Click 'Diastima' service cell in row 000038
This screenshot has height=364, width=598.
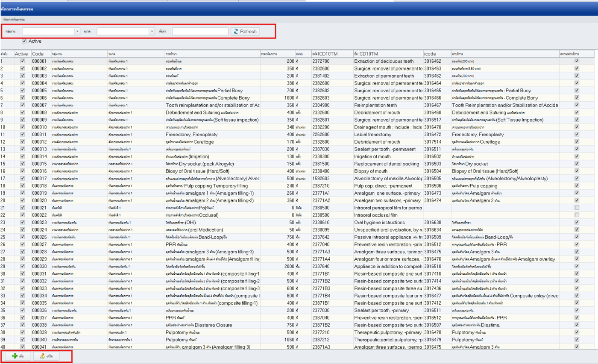click(x=505, y=325)
